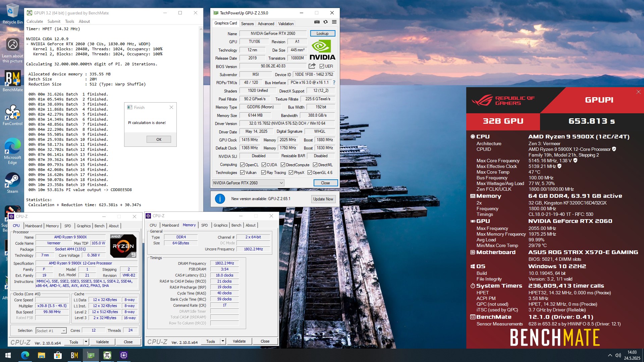The height and width of the screenshot is (362, 644).
Task: Take GPU-Z screenshot with camera icon
Action: [x=317, y=22]
